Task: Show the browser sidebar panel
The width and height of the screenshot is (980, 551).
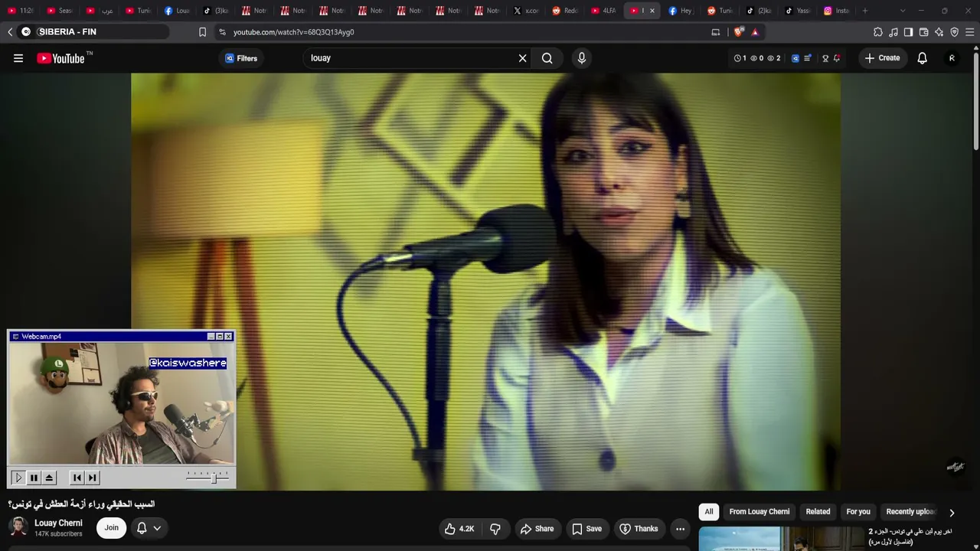Action: 908,32
